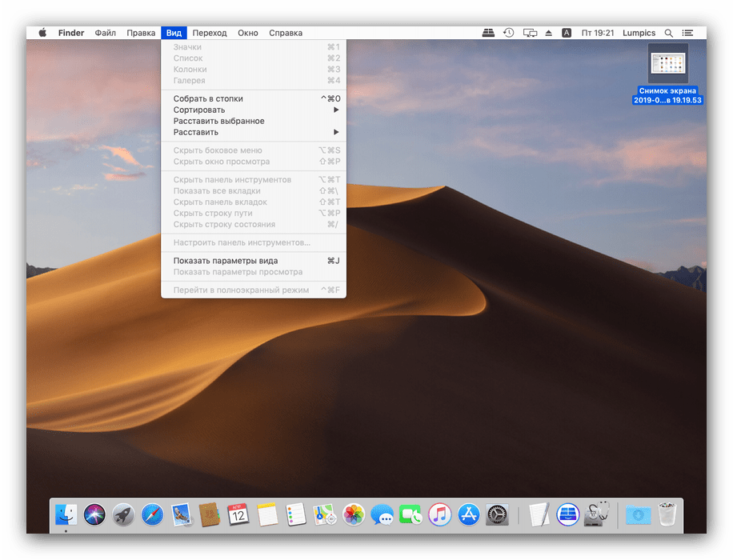Open System Preferences gear in dock
This screenshot has width=733, height=560.
(x=497, y=514)
